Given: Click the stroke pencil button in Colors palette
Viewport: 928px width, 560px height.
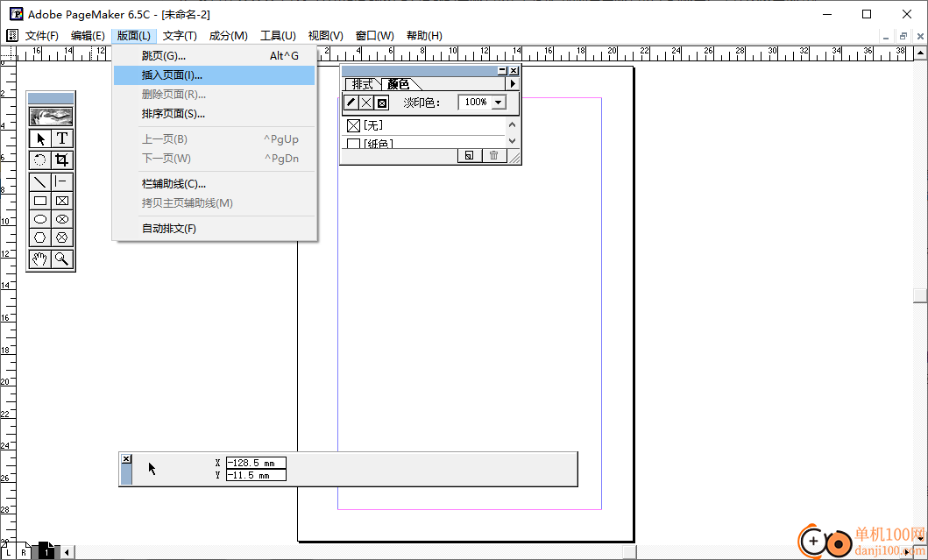Looking at the screenshot, I should tap(351, 103).
